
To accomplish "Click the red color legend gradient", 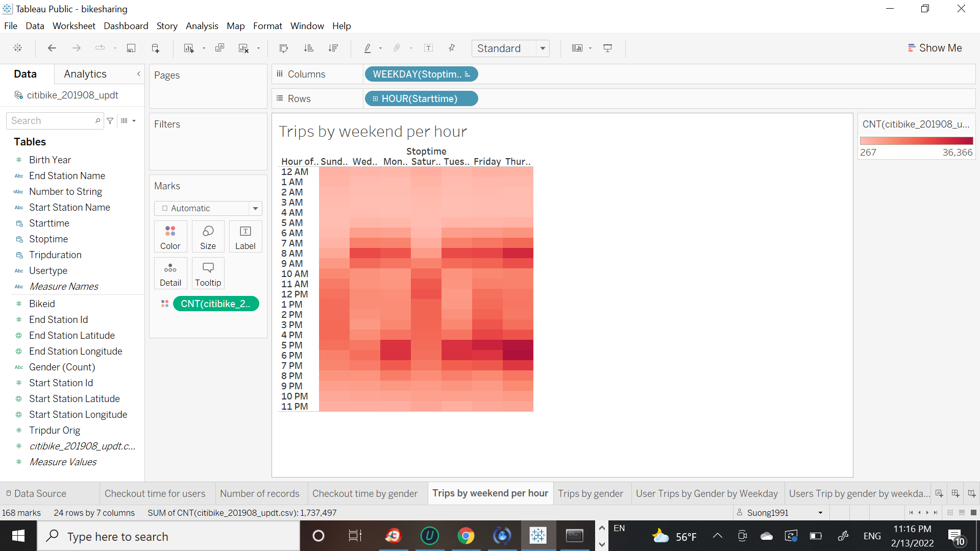I will pos(916,141).
